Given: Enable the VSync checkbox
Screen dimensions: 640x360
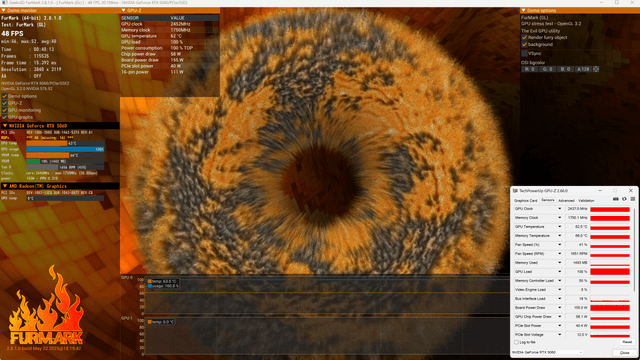Looking at the screenshot, I should pos(524,53).
